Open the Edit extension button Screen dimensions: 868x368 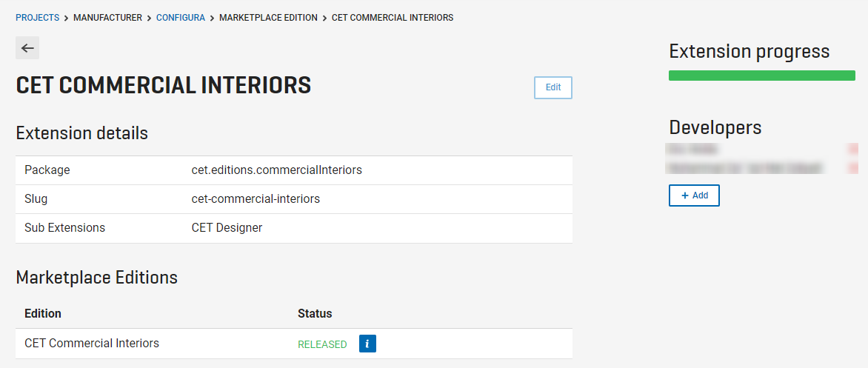(553, 87)
